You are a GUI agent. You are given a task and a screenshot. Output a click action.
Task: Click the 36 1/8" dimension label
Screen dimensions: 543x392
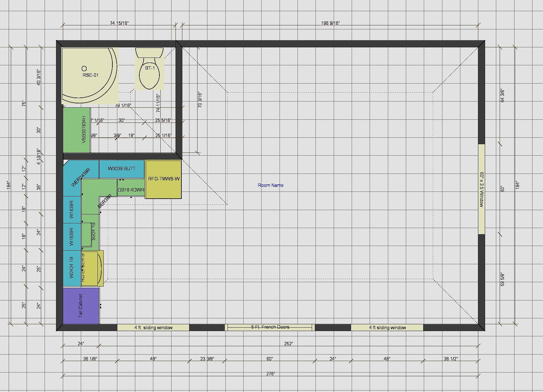pos(90,359)
